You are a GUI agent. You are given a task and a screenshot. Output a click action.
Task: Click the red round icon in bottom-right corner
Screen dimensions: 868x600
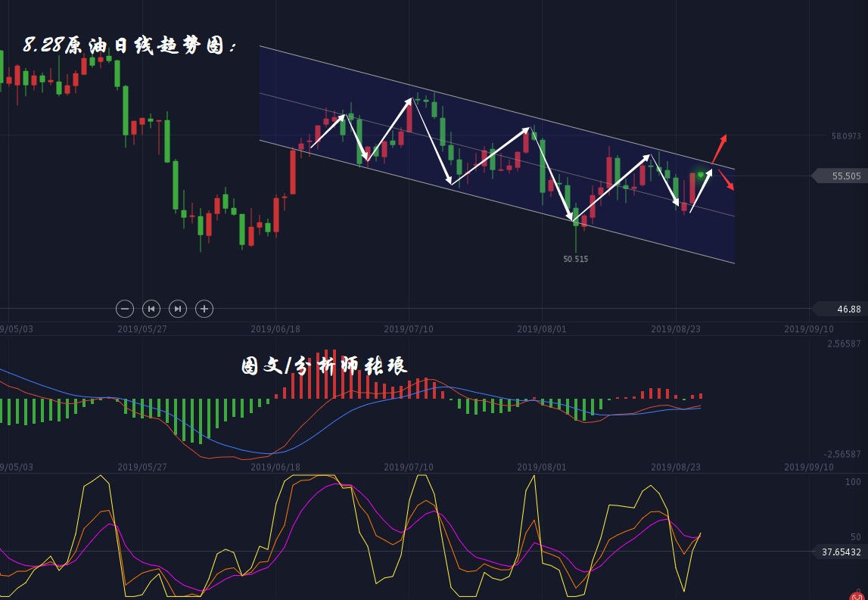[857, 596]
